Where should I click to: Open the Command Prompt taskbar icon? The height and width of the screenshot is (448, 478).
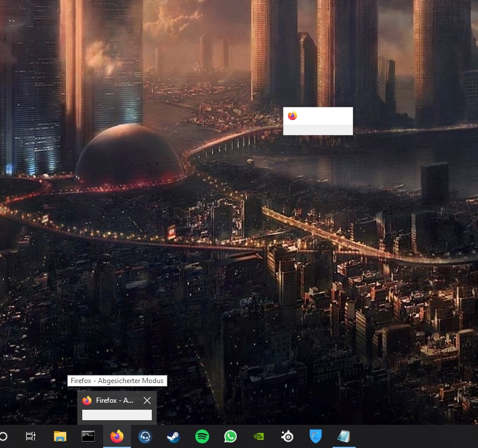[88, 436]
